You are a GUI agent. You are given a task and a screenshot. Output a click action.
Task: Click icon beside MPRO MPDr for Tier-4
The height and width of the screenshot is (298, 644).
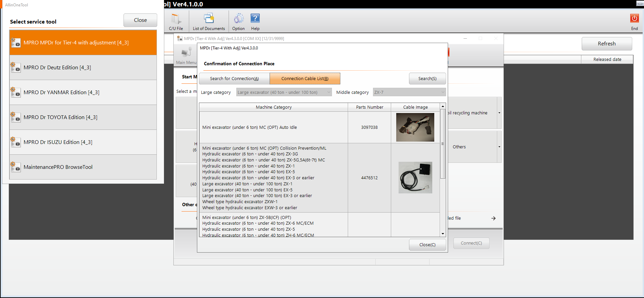click(x=16, y=43)
